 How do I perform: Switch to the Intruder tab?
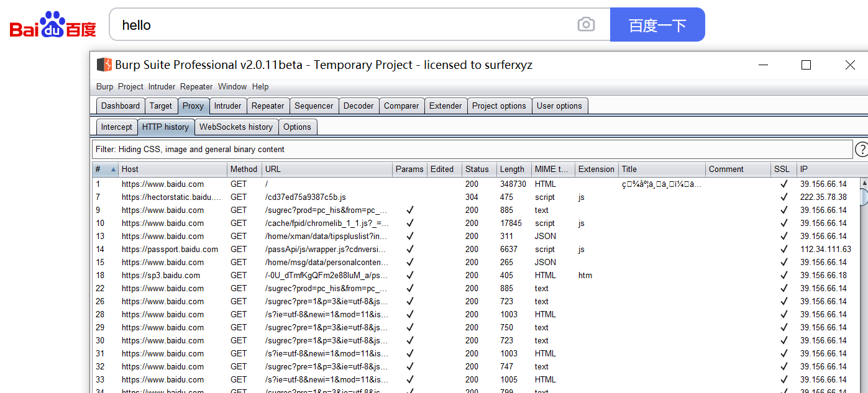tap(228, 106)
